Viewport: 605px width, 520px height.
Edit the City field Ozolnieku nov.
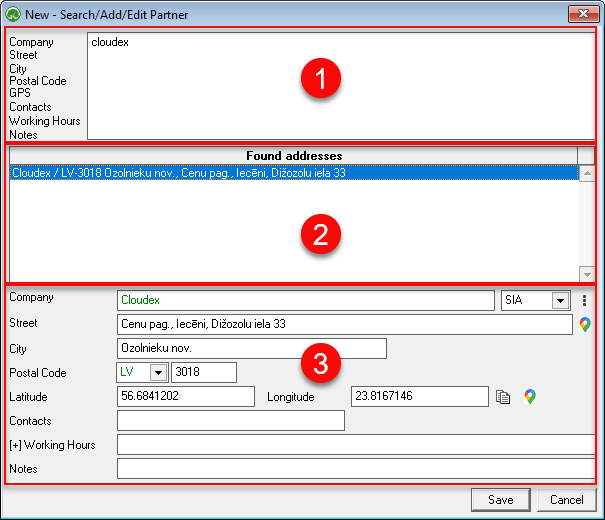pyautogui.click(x=252, y=349)
